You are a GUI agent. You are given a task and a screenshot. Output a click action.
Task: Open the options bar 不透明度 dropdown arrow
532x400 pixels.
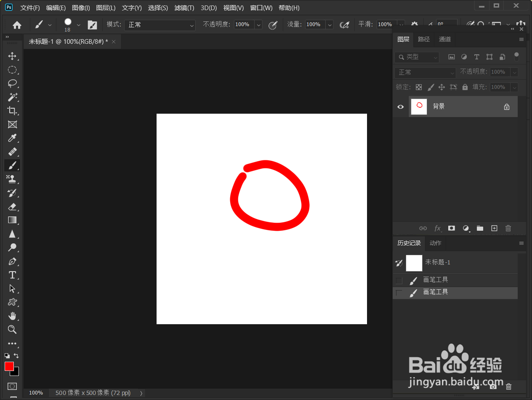pyautogui.click(x=258, y=25)
